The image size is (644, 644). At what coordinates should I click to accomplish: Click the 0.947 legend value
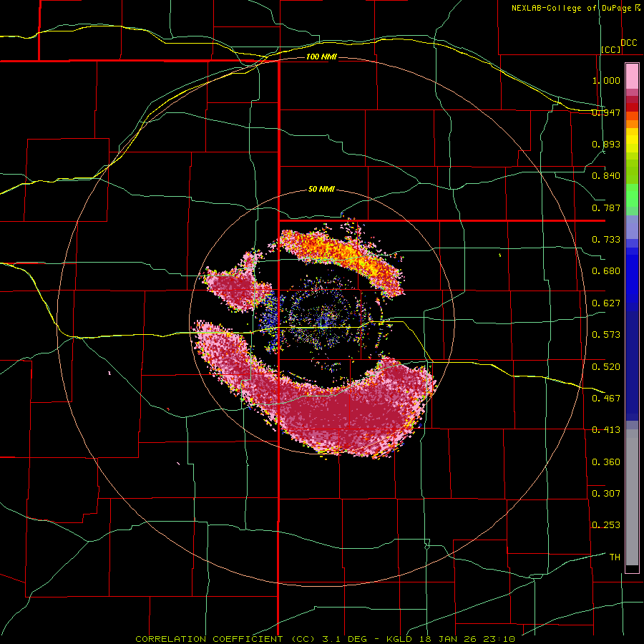606,112
